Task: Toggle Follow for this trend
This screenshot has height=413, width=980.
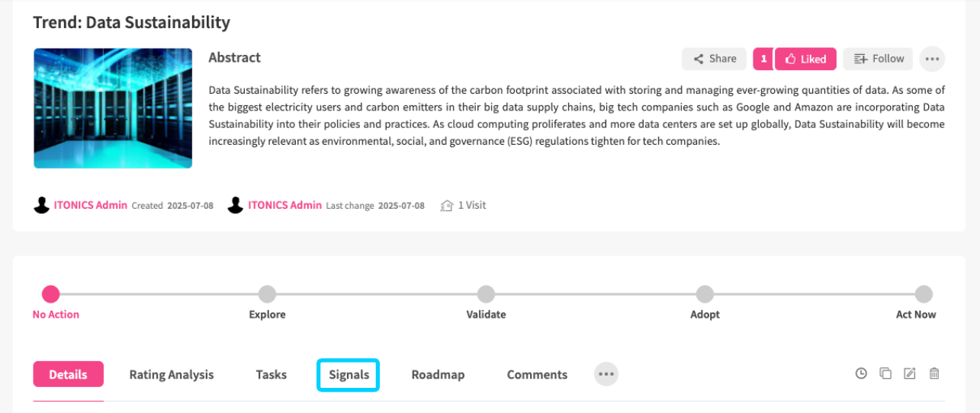Action: 879,59
